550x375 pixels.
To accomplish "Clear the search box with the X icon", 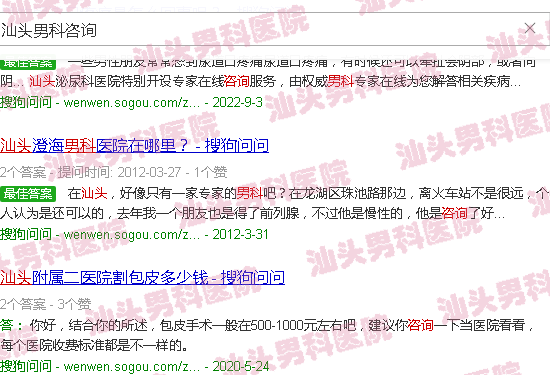I will pyautogui.click(x=530, y=28).
